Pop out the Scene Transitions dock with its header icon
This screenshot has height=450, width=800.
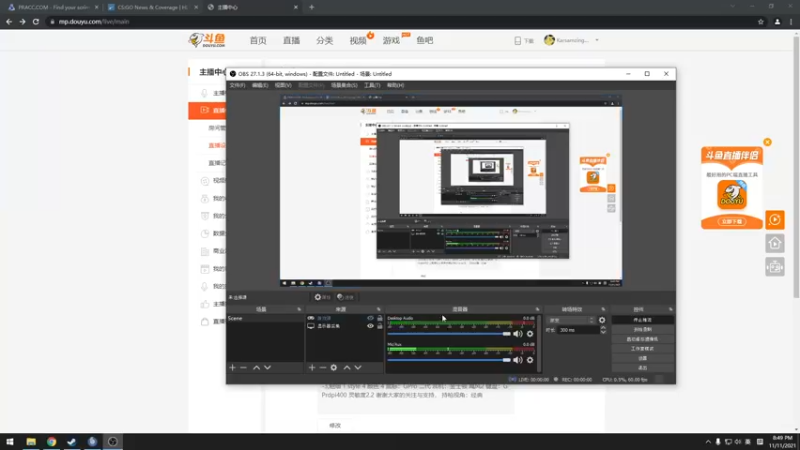tap(603, 309)
